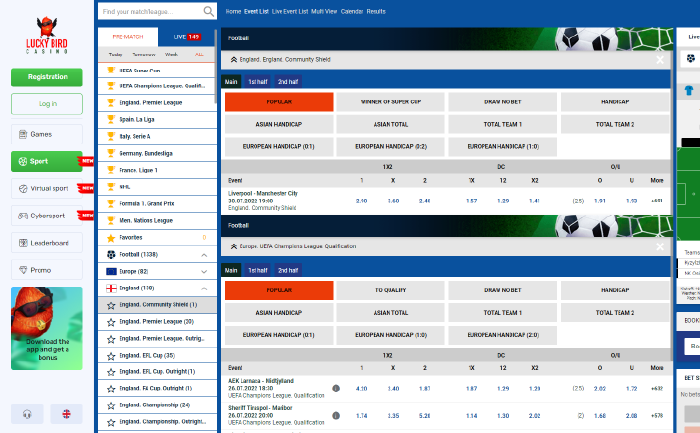Image resolution: width=700 pixels, height=433 pixels.
Task: Select EUROPEAN HANDICAP (0:2) market
Action: click(391, 146)
